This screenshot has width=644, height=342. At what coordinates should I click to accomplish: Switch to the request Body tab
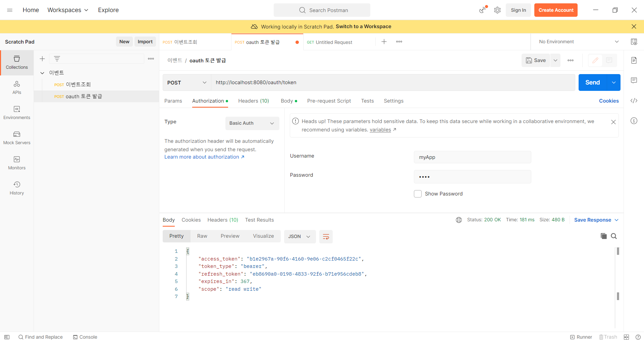289,101
